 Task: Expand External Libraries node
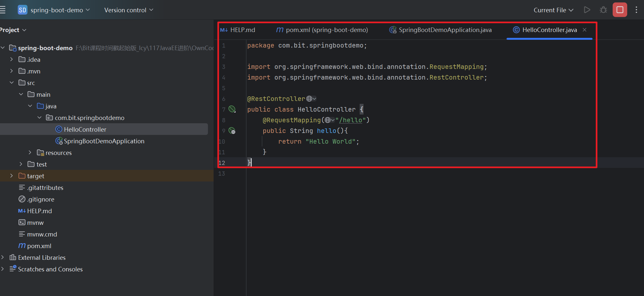[x=3, y=258]
